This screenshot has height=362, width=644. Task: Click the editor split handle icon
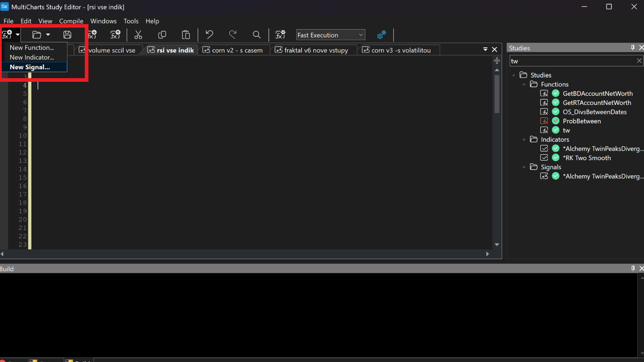(x=497, y=61)
